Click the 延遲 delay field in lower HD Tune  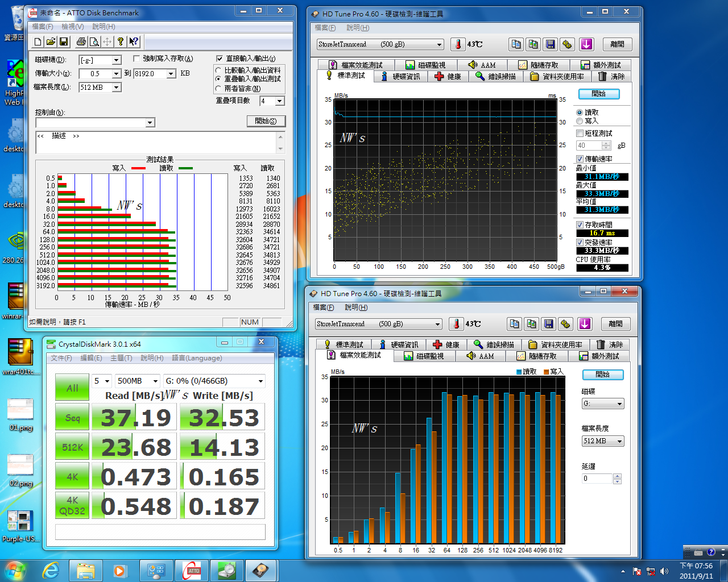[597, 479]
